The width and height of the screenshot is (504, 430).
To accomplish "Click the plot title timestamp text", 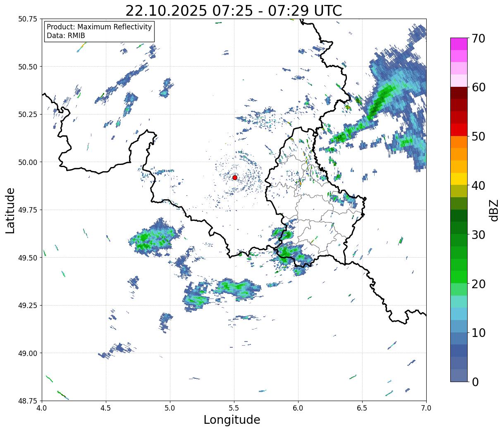I will (x=234, y=11).
